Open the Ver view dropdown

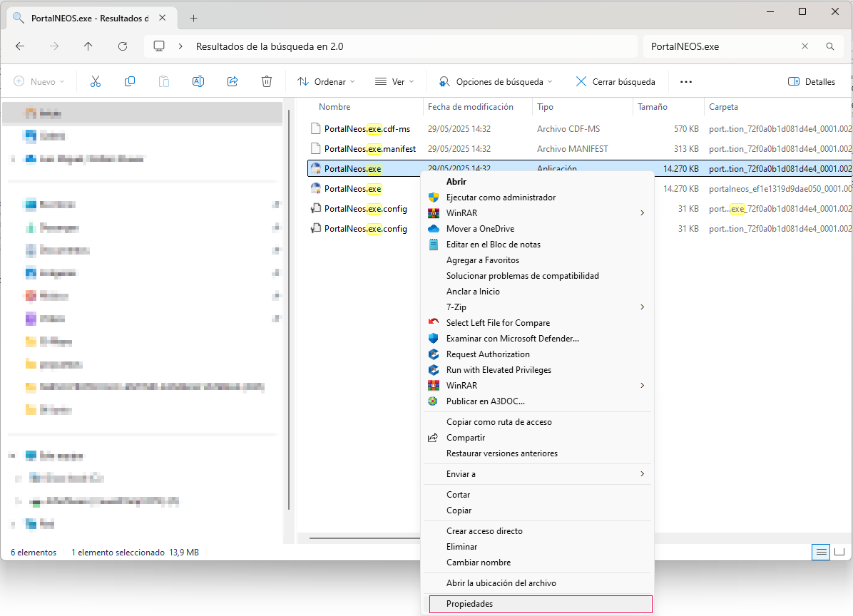[x=395, y=81]
